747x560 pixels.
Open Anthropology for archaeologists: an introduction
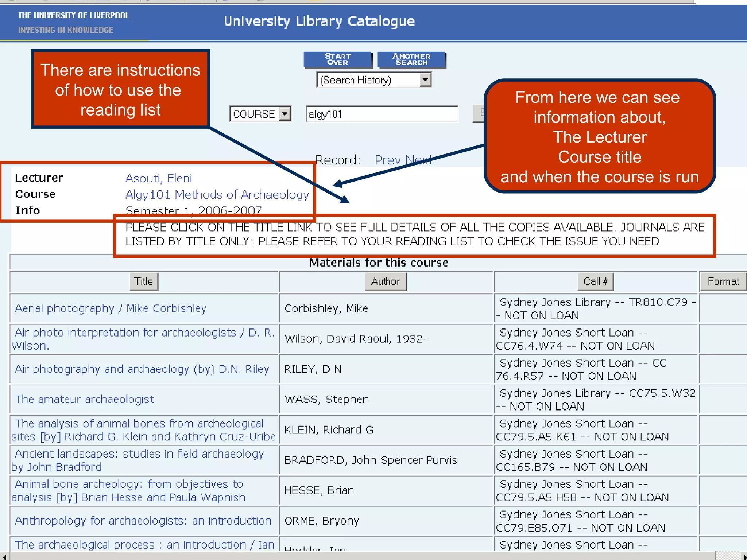tap(143, 521)
